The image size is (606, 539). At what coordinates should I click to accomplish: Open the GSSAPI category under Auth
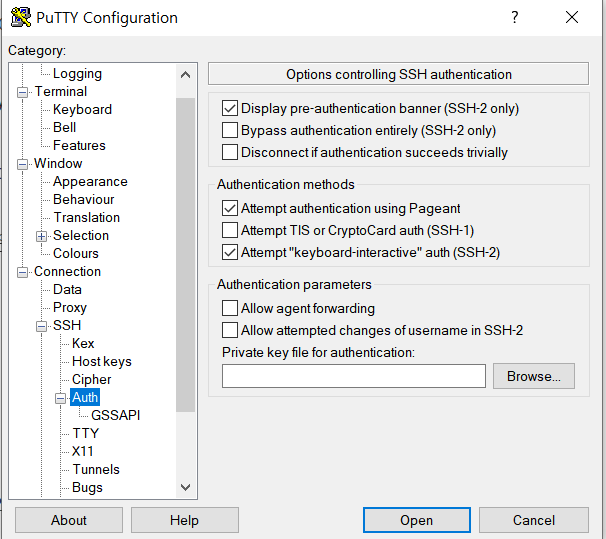[116, 415]
